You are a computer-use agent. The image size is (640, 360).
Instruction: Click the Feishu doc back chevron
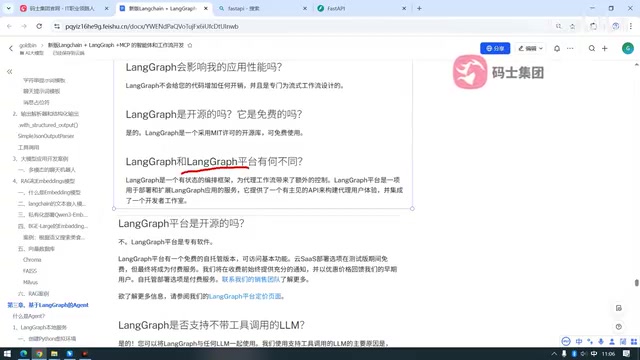[x=11, y=48]
